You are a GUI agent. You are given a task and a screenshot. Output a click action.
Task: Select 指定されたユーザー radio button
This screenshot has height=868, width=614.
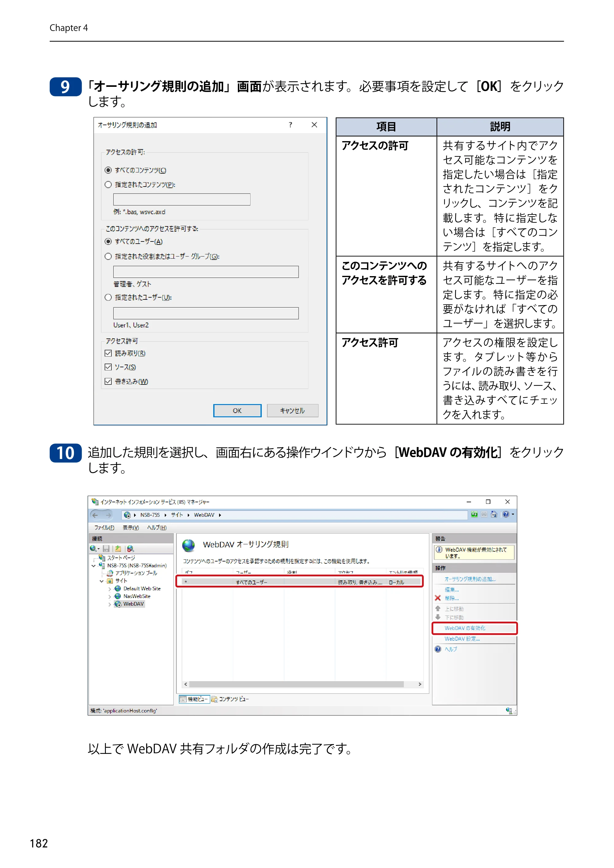(108, 298)
